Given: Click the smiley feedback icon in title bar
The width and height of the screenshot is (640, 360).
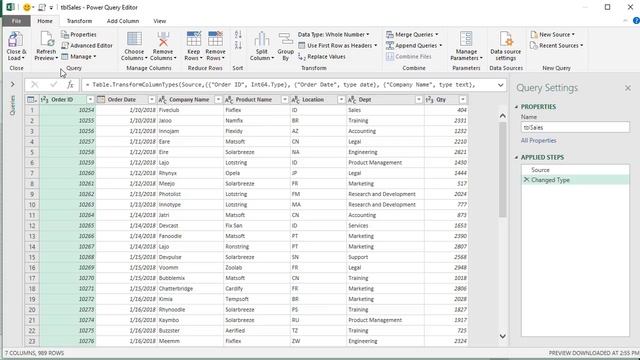Looking at the screenshot, I should [27, 7].
